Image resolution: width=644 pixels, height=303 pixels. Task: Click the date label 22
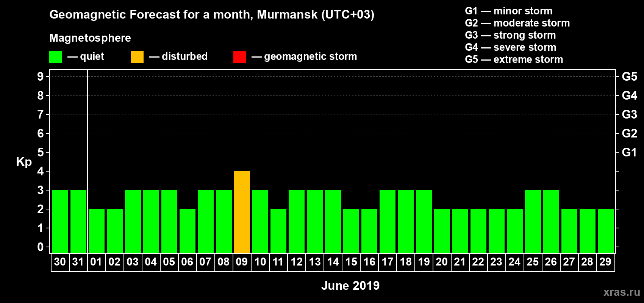[x=478, y=262]
